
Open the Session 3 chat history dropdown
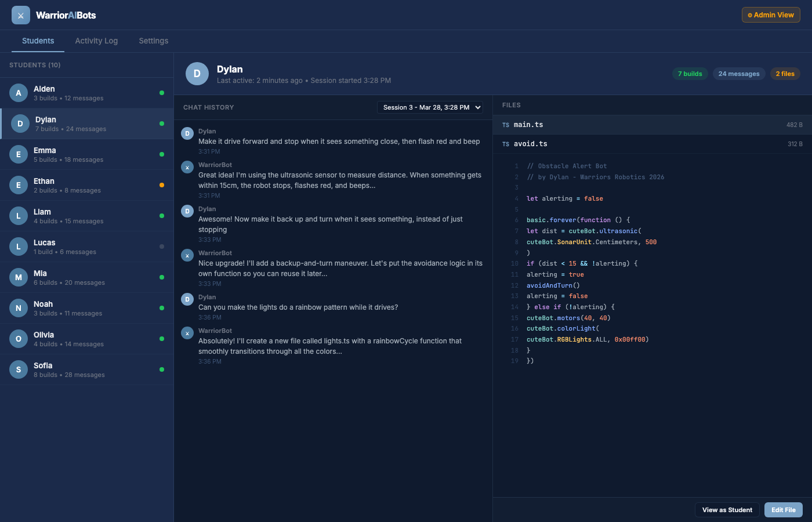[x=430, y=107]
